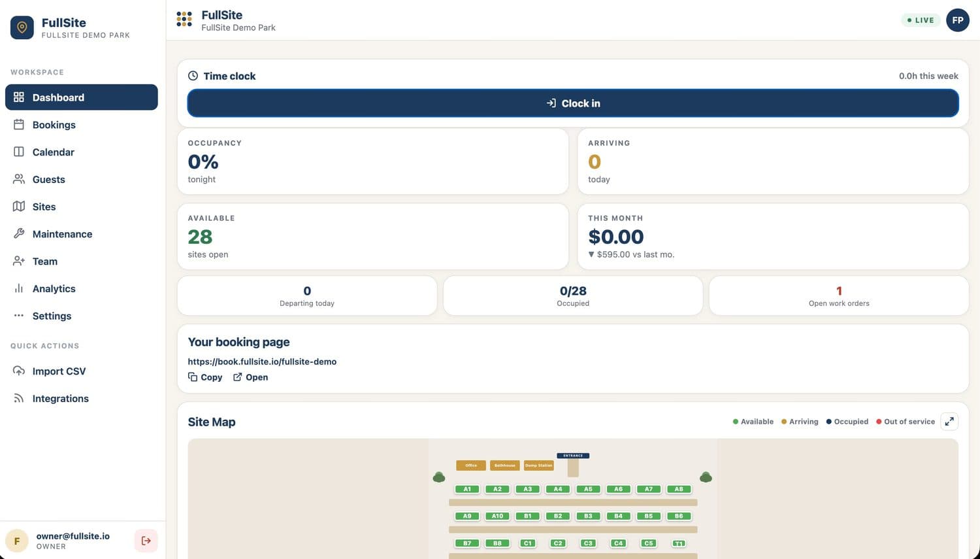Select site B4 on the map
Image resolution: width=980 pixels, height=559 pixels.
618,516
